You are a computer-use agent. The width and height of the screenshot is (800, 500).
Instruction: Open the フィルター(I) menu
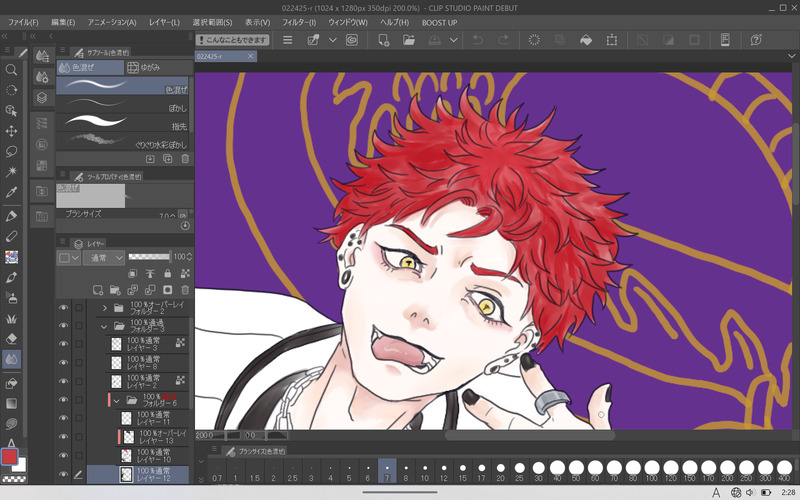point(299,22)
